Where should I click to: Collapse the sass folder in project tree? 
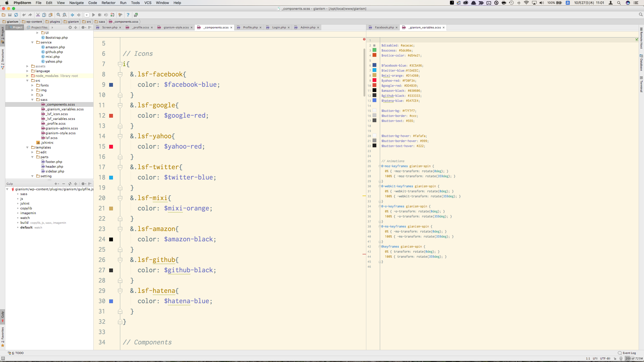coord(32,100)
